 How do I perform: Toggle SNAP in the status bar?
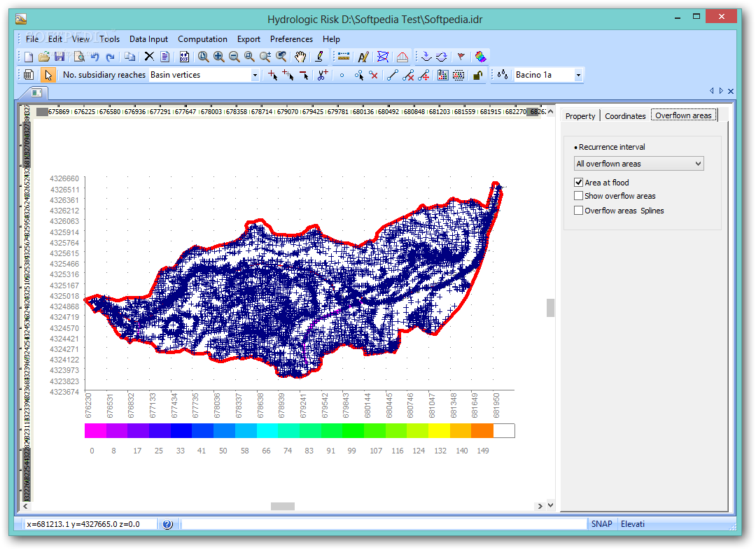602,524
